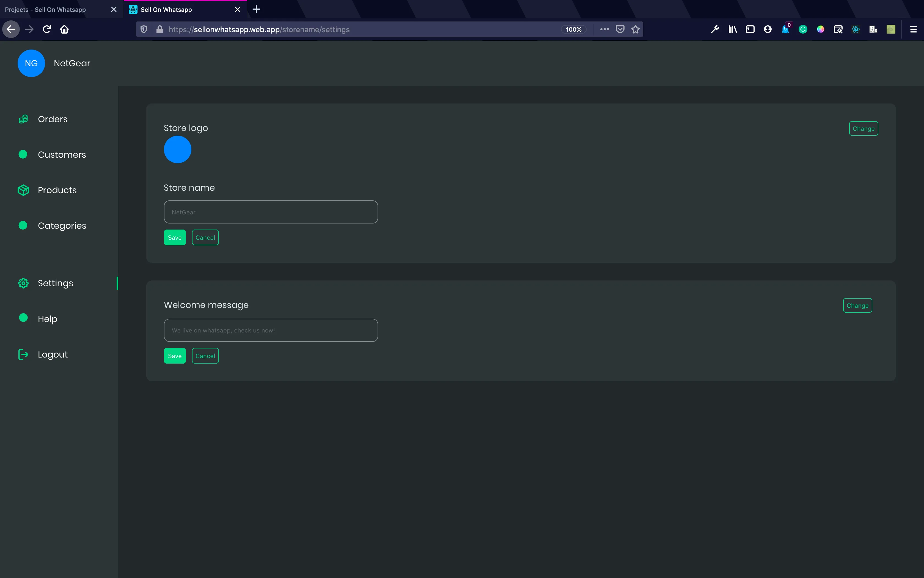This screenshot has width=924, height=578.
Task: Open the Help sidebar item
Action: [47, 319]
